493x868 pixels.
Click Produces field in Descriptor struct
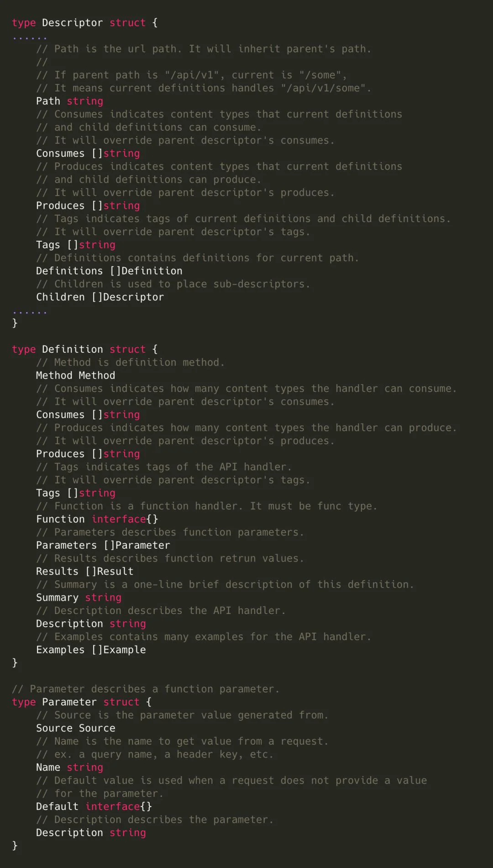point(88,206)
